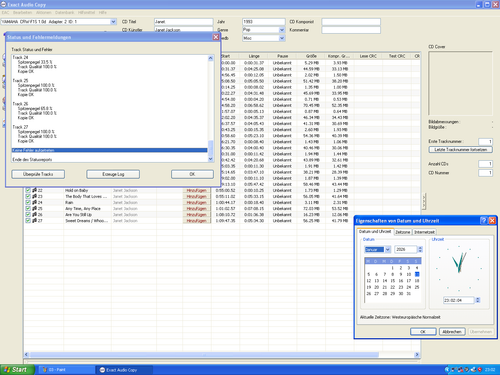Click the up arrow of the status log scrollbar

[210, 58]
